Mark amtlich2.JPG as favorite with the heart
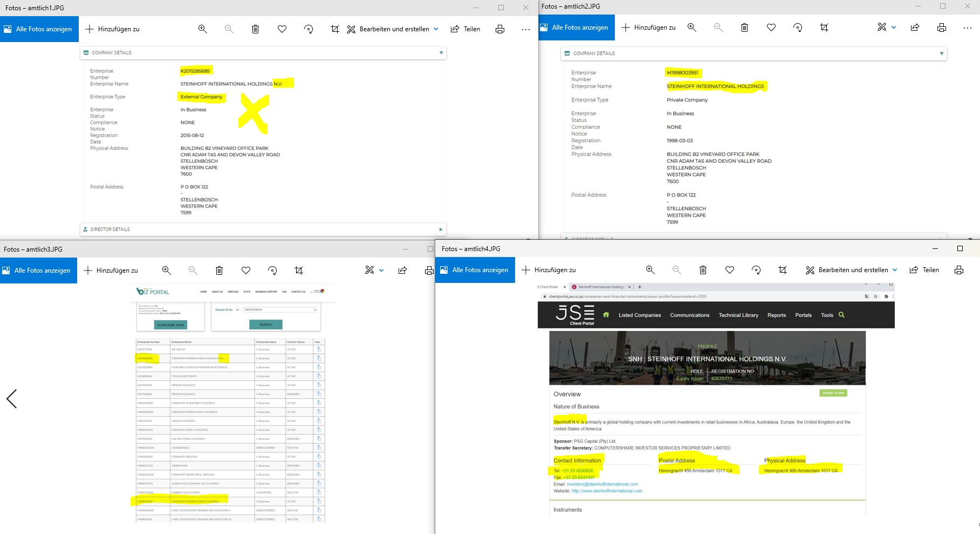This screenshot has width=980, height=534. pos(771,27)
